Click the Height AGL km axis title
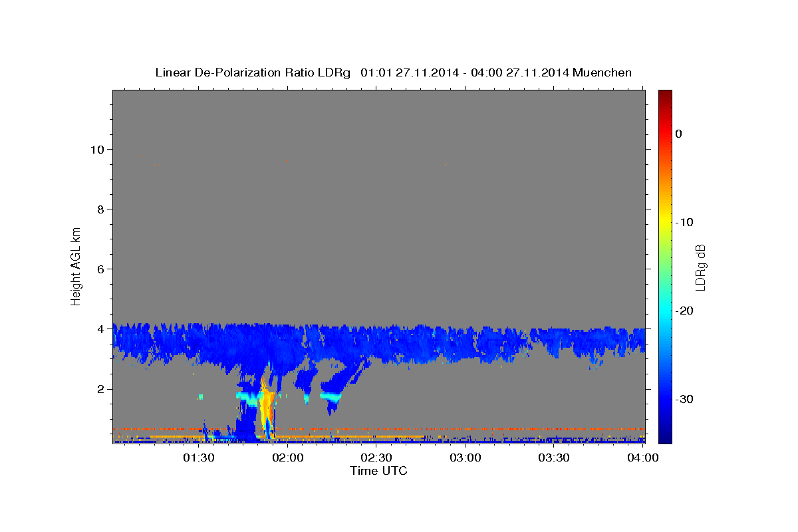This screenshot has height=532, width=798. pos(76,265)
